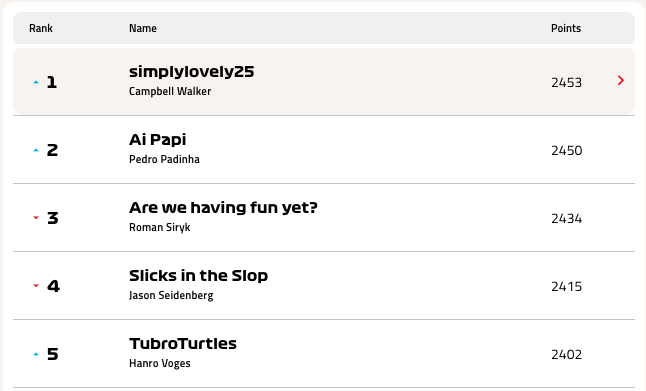
Task: Click the Rank column header
Action: (41, 28)
